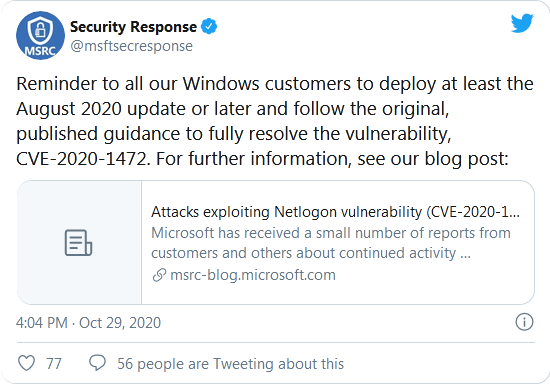The width and height of the screenshot is (550, 384).
Task: Like the tweet with heart icon
Action: tap(26, 363)
